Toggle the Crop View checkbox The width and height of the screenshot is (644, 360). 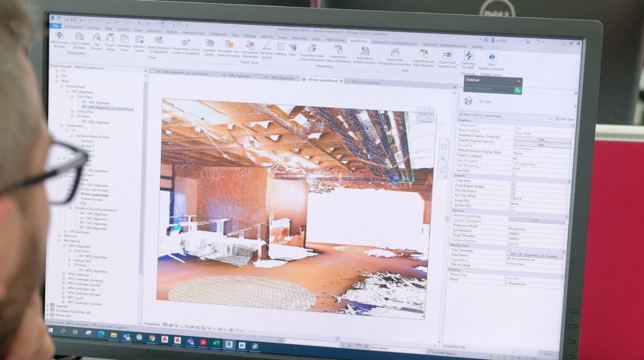[x=514, y=184]
